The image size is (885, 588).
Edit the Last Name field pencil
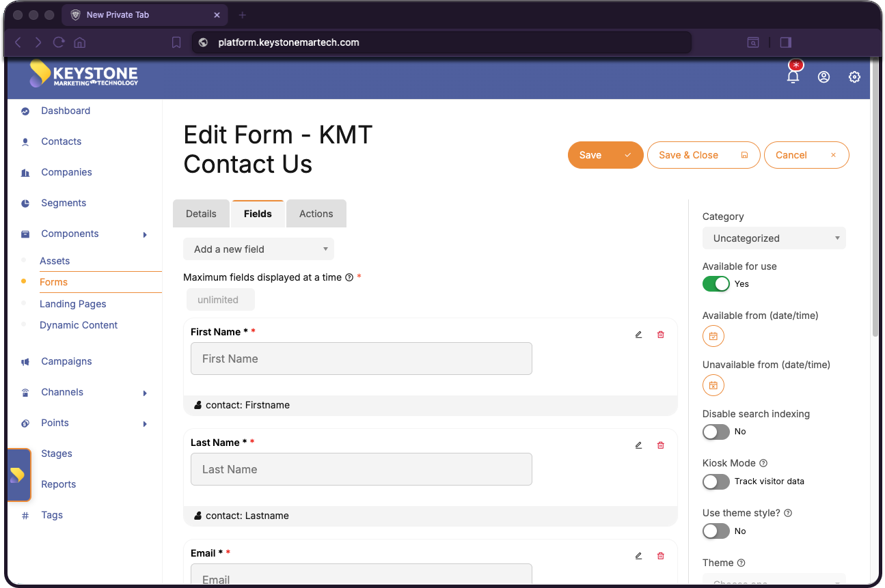(638, 445)
